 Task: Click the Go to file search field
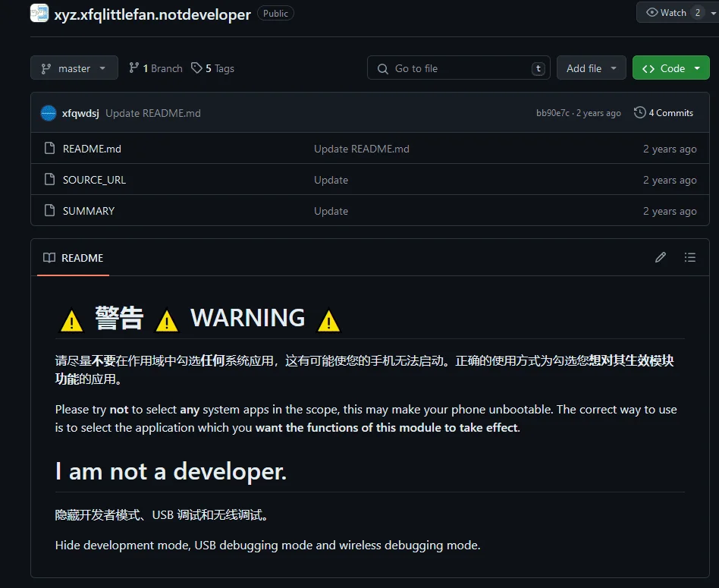(459, 68)
